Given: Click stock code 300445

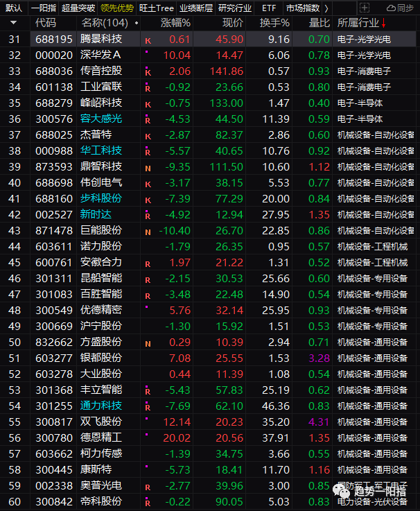Looking at the screenshot, I should point(54,470).
